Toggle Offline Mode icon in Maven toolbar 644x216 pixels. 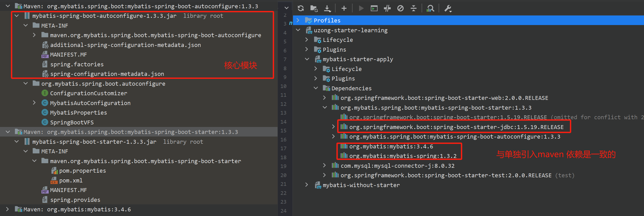[387, 9]
